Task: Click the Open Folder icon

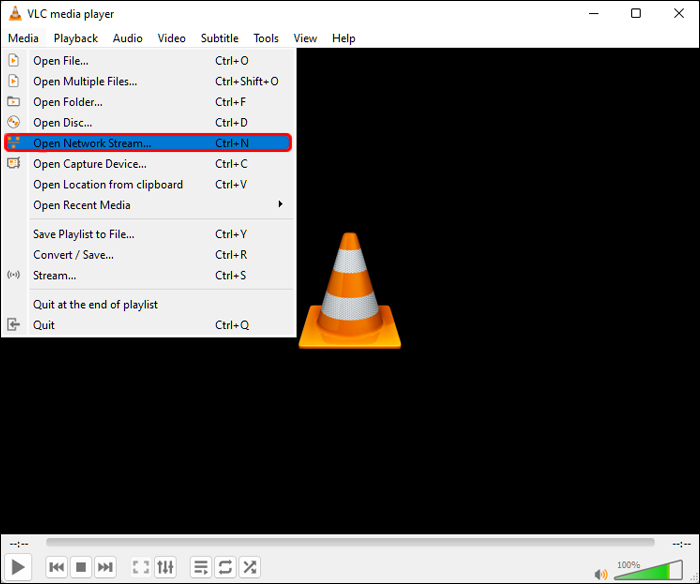Action: pyautogui.click(x=14, y=101)
